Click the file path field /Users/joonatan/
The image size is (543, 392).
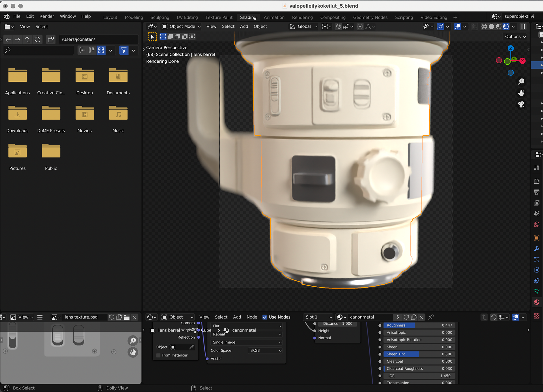tap(98, 39)
